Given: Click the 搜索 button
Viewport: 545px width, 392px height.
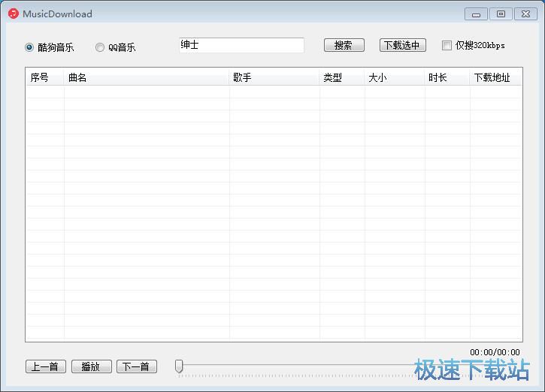Looking at the screenshot, I should coord(344,45).
